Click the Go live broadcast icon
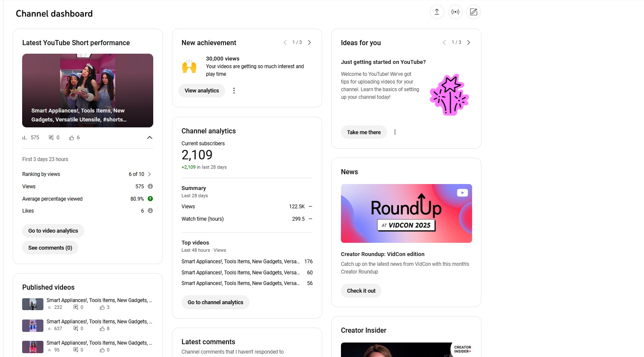Screen dimensions: 644x357 (x=455, y=12)
